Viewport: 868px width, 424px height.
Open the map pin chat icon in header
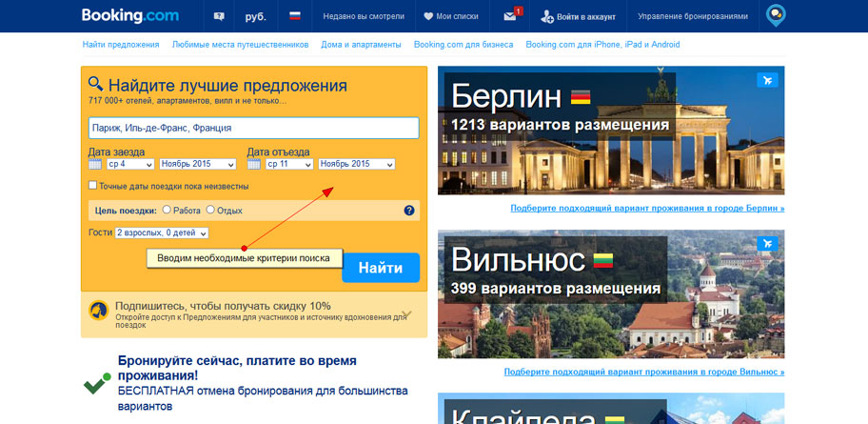tap(775, 15)
